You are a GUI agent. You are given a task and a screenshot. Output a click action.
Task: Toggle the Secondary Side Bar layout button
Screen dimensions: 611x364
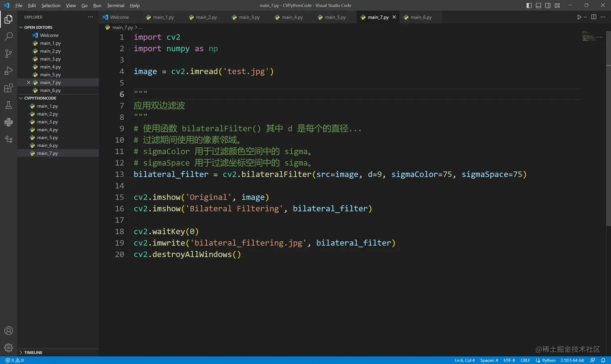(548, 5)
